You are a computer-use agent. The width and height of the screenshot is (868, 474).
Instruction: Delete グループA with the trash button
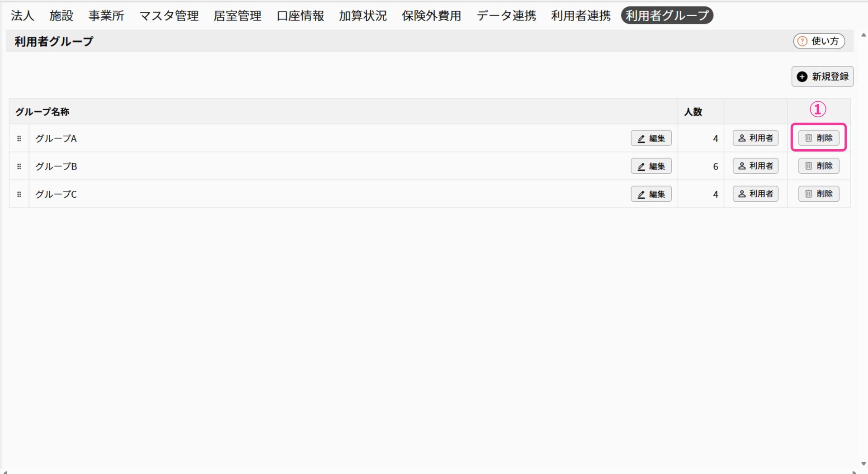click(818, 138)
